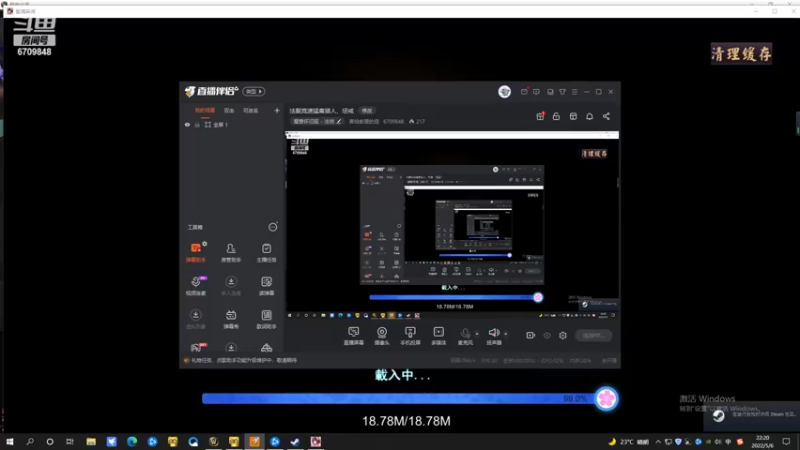Add the 手机投屏 phone casting source
Image resolution: width=800 pixels, height=450 pixels.
point(410,336)
